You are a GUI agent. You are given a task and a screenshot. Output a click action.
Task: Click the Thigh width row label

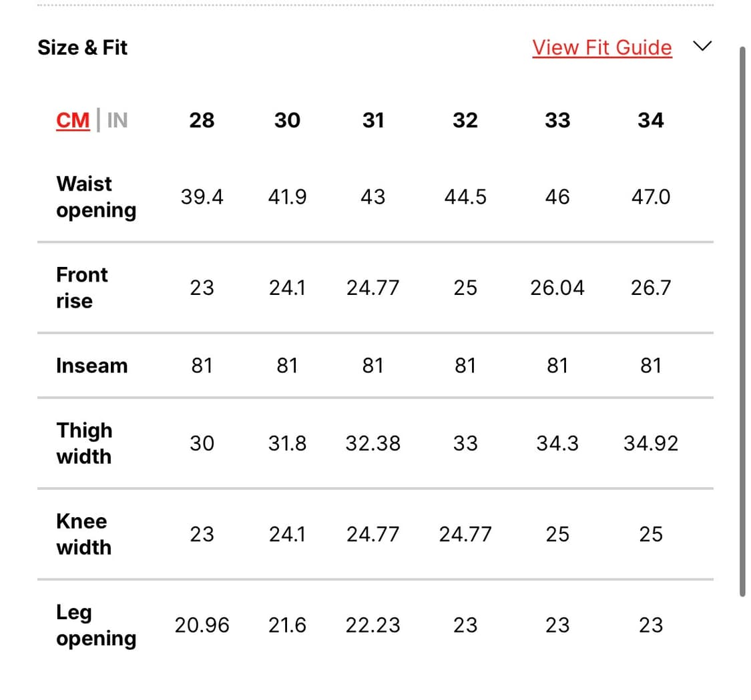coord(84,443)
